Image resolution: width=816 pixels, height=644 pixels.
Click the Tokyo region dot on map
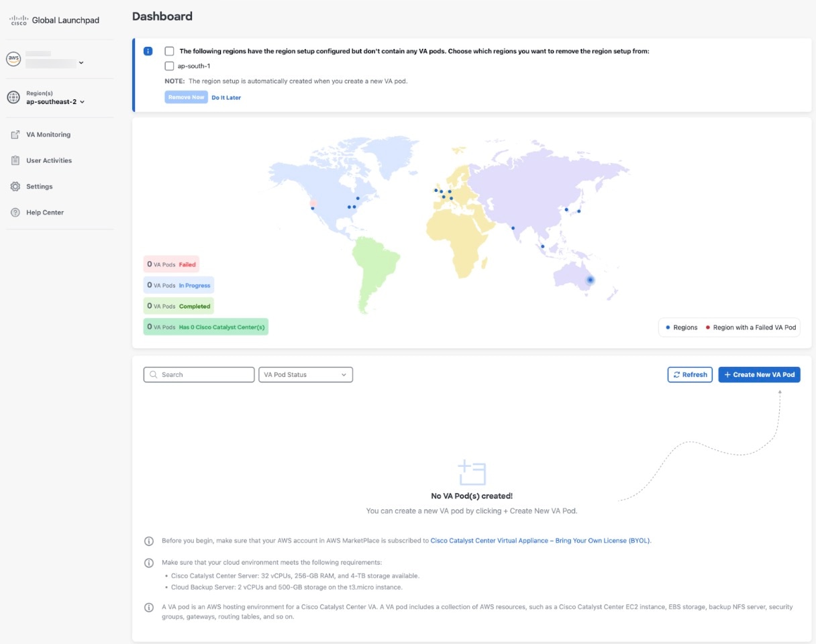tap(578, 211)
